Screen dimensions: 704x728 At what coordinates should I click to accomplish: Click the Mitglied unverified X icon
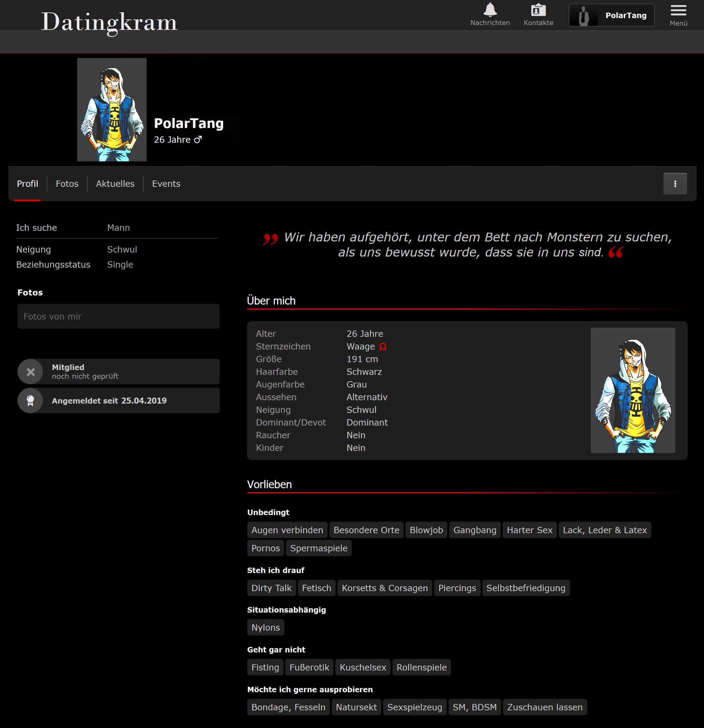31,371
